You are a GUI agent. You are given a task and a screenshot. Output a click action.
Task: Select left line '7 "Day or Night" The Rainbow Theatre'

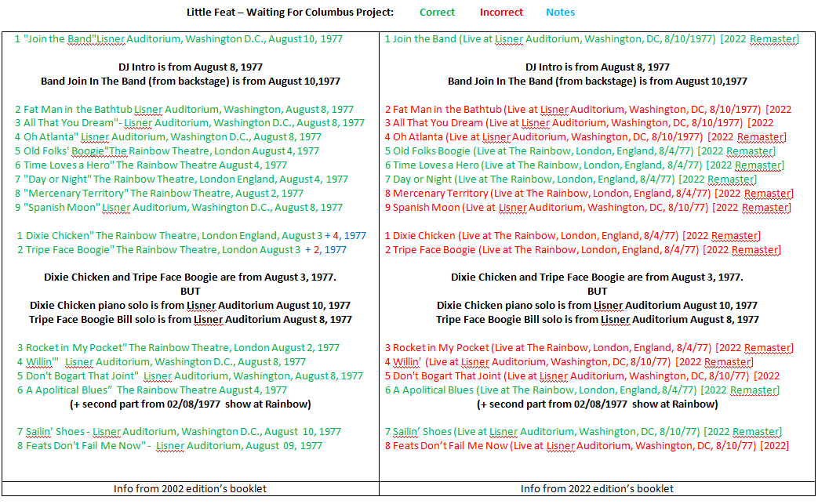pos(181,179)
